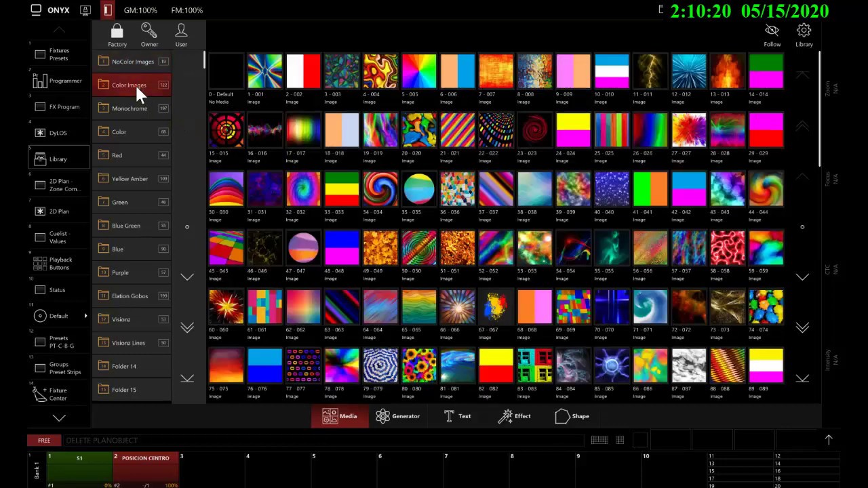Viewport: 868px width, 488px height.
Task: Click the grid layout icon near command line
Action: pyautogui.click(x=620, y=440)
